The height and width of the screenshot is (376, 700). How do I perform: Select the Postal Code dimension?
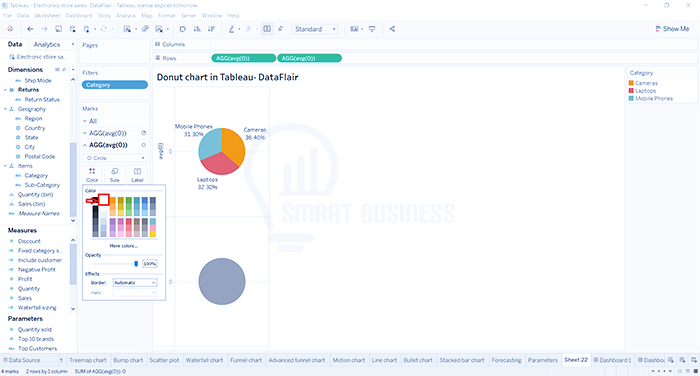40,156
